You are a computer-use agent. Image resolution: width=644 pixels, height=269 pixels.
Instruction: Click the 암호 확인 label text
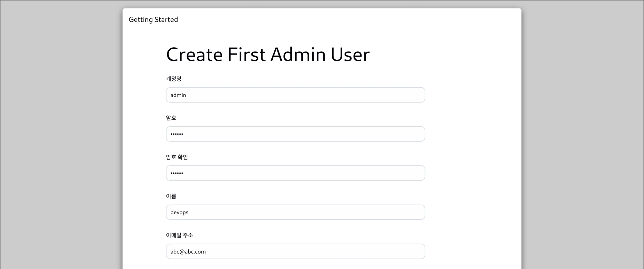point(177,157)
